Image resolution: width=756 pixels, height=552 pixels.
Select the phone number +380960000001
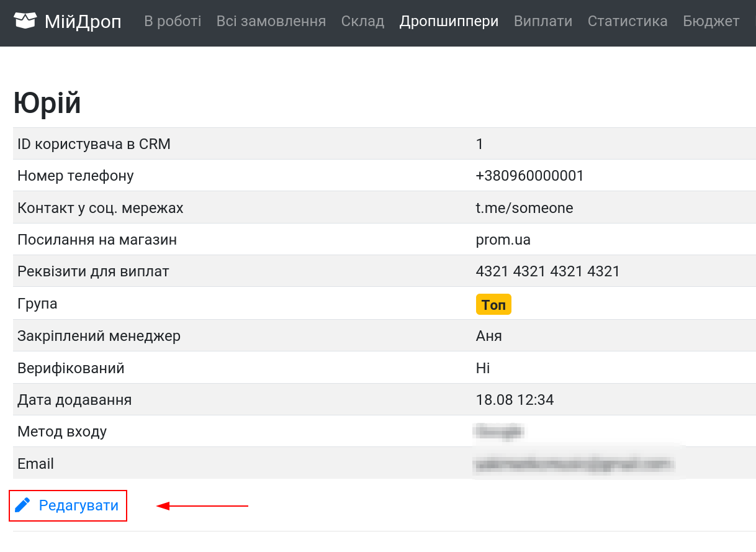click(x=530, y=176)
